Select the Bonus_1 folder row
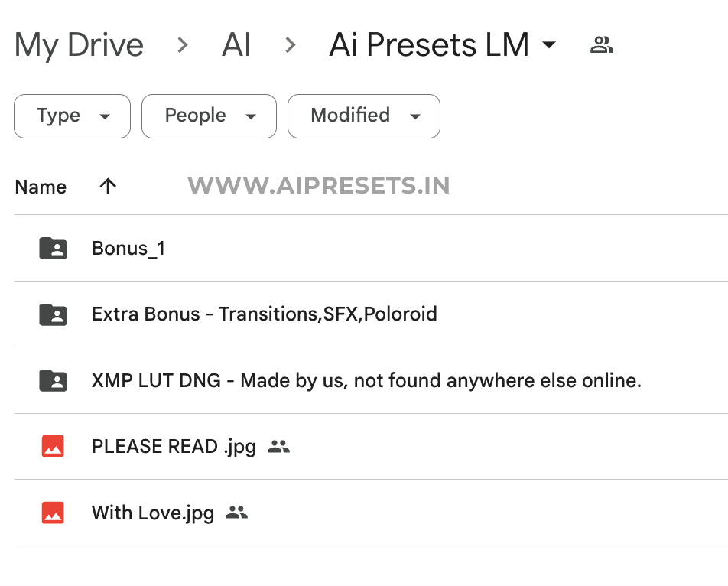The image size is (728, 586). (371, 249)
